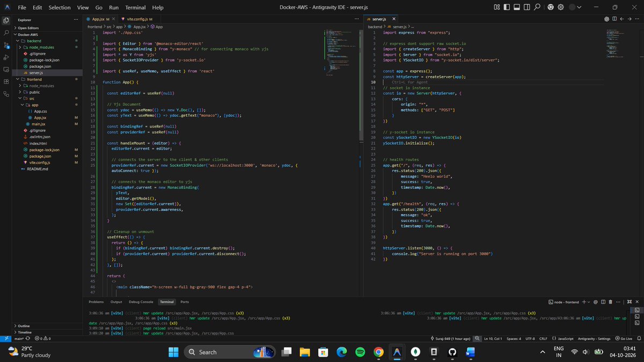Click UTF-8 encoding in status bar

[531, 338]
